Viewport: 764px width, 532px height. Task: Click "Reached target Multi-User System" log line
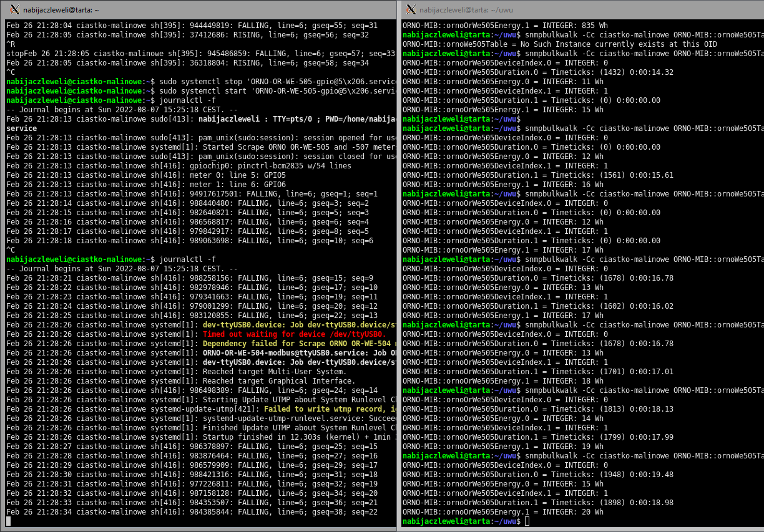click(x=278, y=372)
